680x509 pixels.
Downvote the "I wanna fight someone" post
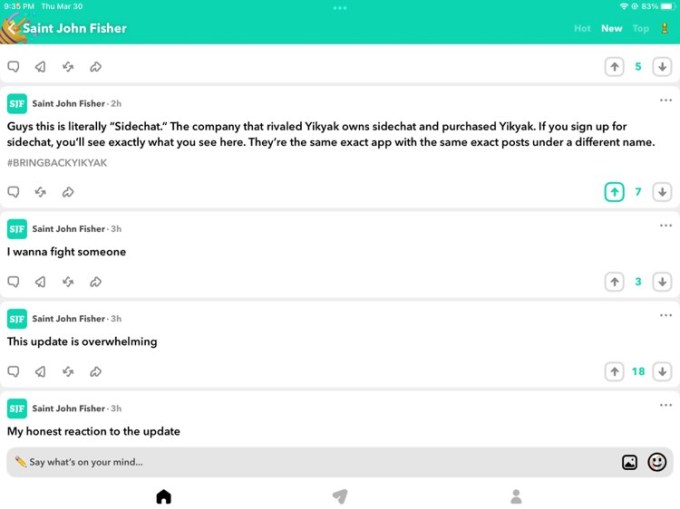(662, 282)
